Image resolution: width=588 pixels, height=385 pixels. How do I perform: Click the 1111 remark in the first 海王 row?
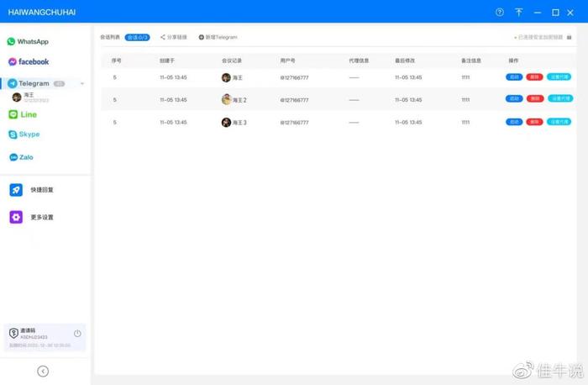465,77
